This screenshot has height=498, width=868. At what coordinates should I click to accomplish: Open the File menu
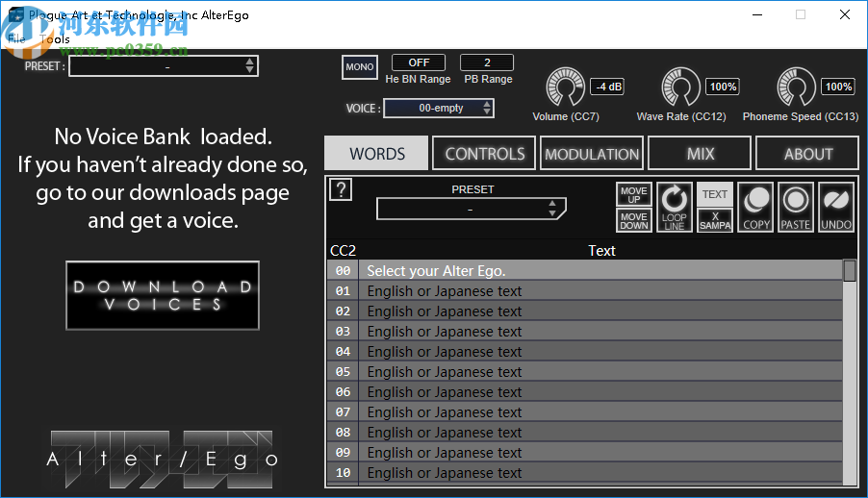point(16,38)
